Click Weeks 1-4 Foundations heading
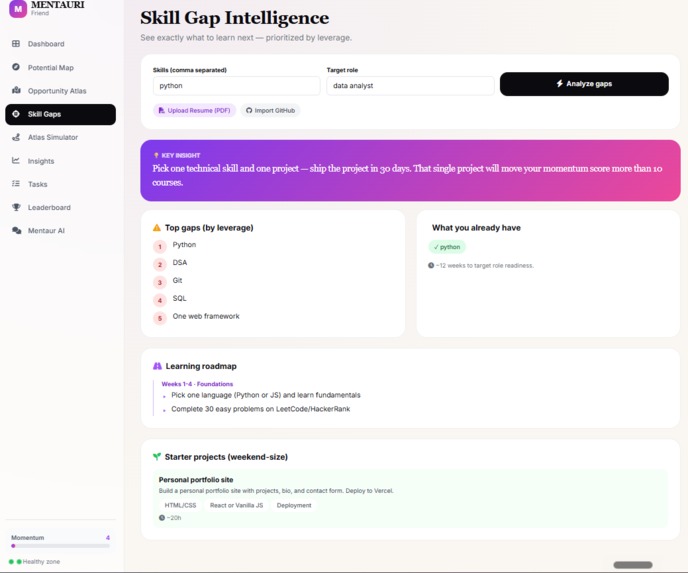688x573 pixels. pyautogui.click(x=197, y=383)
